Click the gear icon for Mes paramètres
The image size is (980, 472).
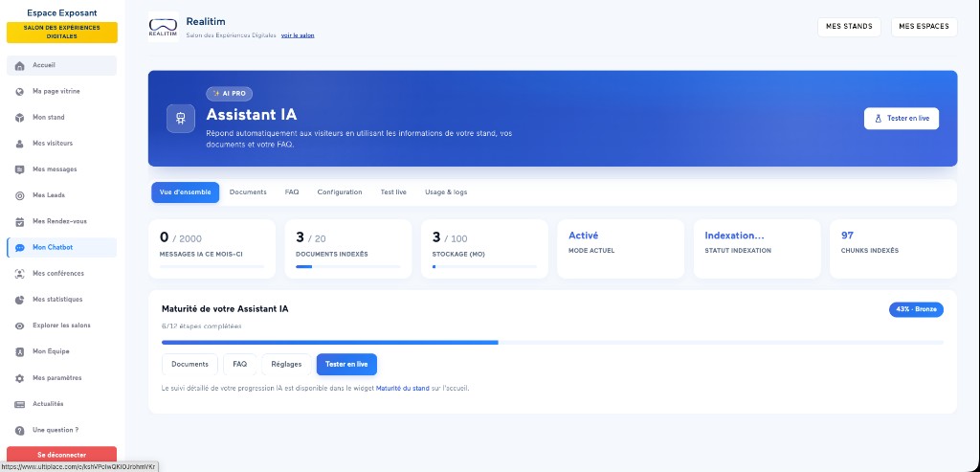pos(19,378)
